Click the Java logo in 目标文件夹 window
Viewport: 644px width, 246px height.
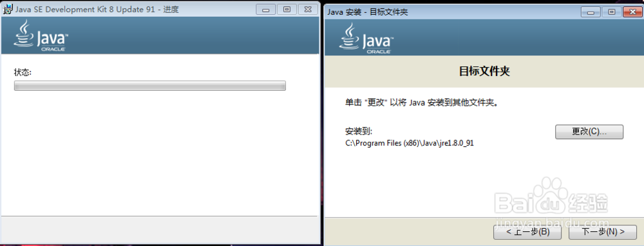(x=366, y=38)
